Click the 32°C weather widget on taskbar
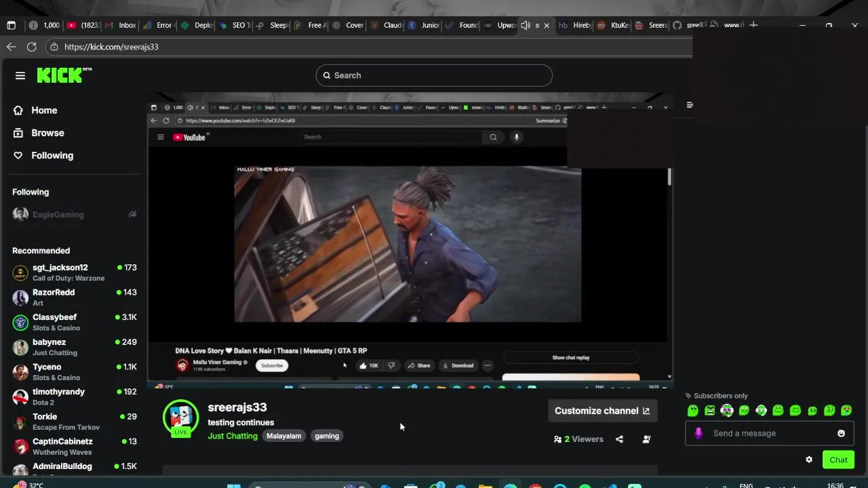The height and width of the screenshot is (488, 868). coord(30,485)
